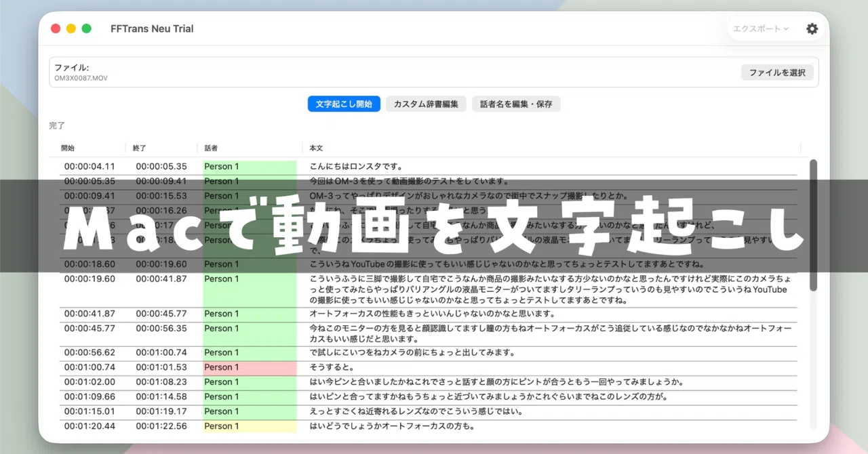This screenshot has height=454, width=868.
Task: Click the yellow minimize window button
Action: [x=71, y=28]
